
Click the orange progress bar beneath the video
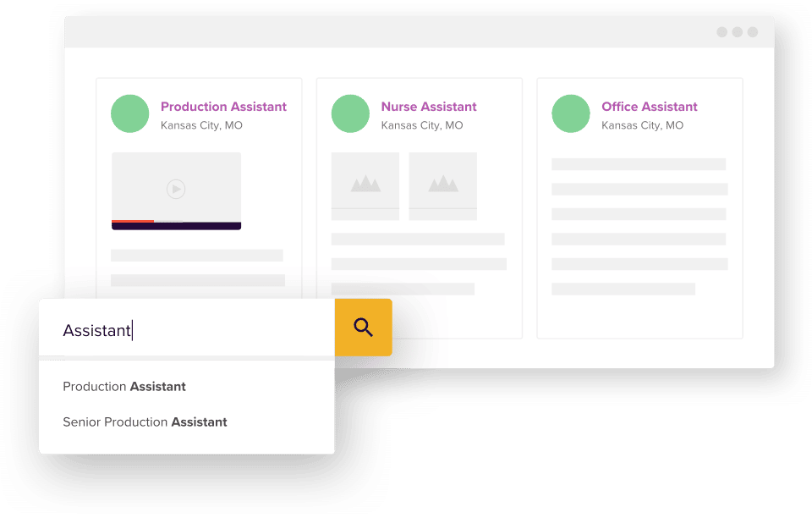coord(132,223)
